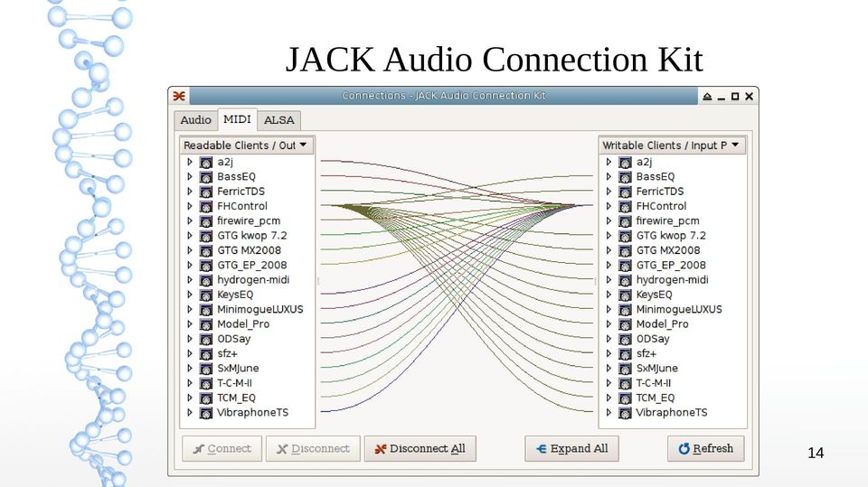Expand MinimogueLUXUS in writable clients list
Viewport: 868px width, 487px height.
pos(609,309)
